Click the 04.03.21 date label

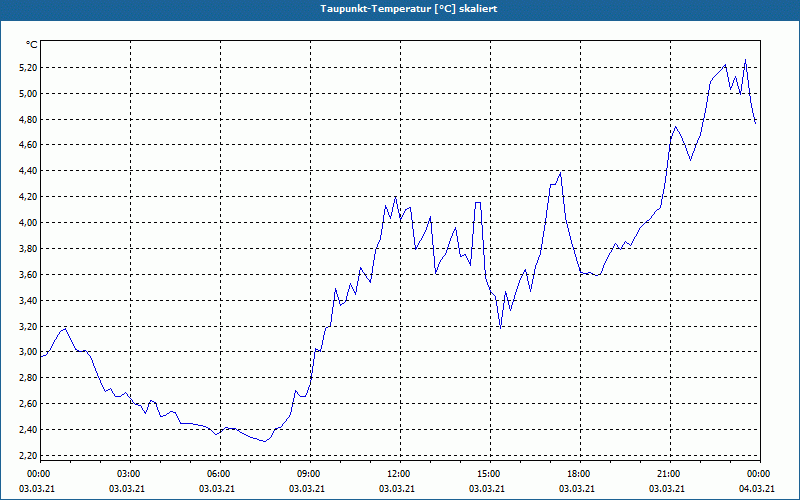[757, 488]
